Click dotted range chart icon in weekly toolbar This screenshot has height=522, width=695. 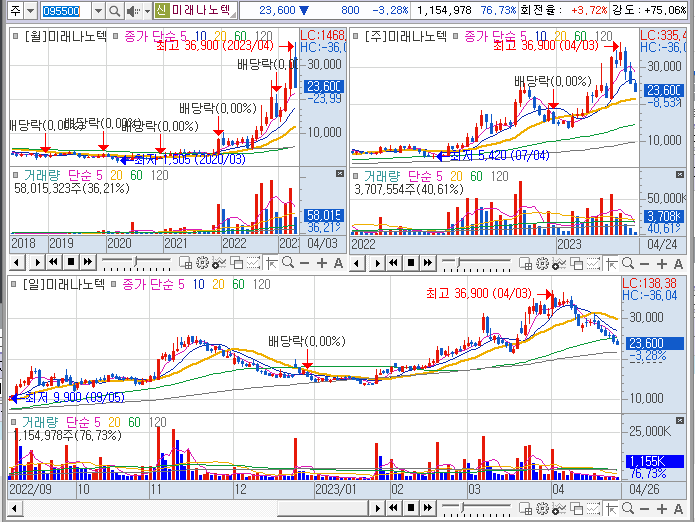click(x=593, y=264)
